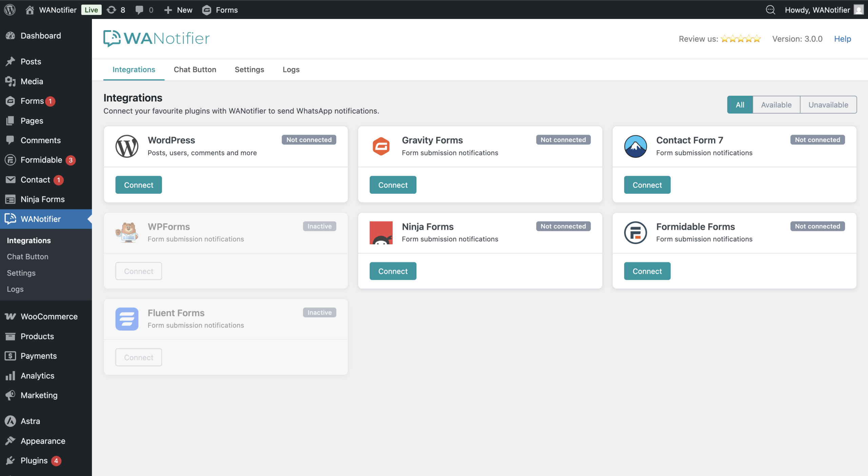Image resolution: width=868 pixels, height=476 pixels.
Task: Click the Gravity Forms logo icon
Action: pyautogui.click(x=381, y=146)
